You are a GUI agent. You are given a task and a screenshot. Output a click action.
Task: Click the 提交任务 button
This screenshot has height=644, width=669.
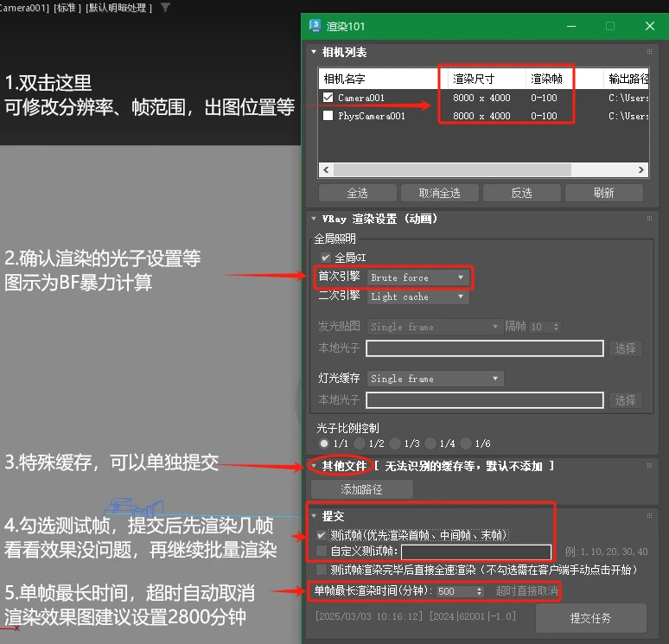click(x=591, y=618)
